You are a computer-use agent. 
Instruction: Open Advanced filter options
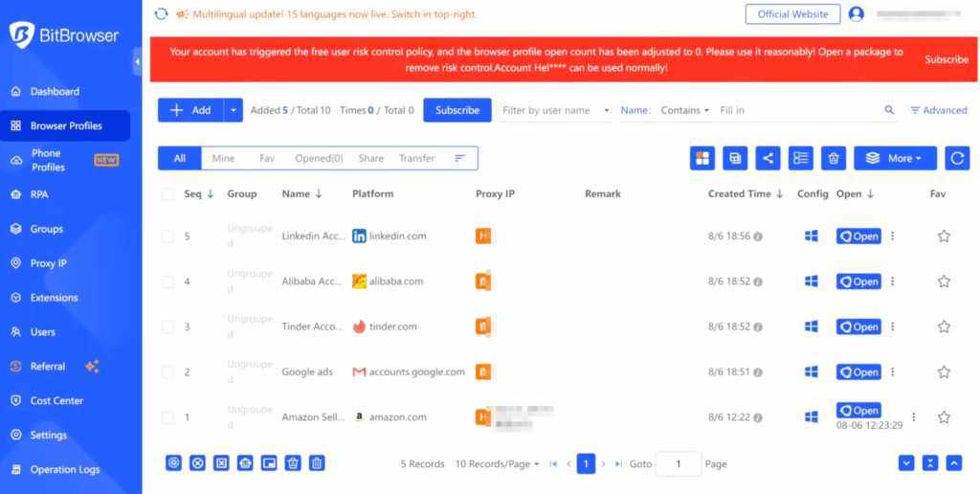(x=938, y=110)
